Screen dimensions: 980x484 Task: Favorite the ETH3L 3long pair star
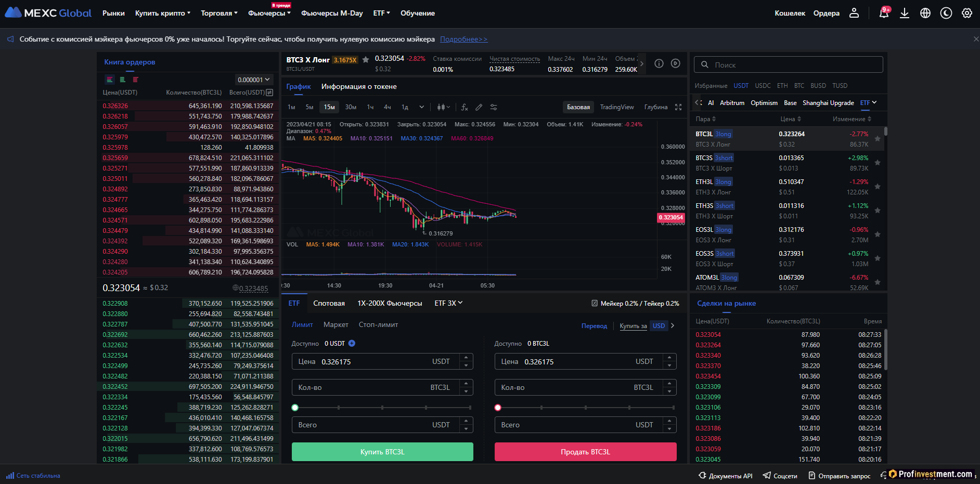pyautogui.click(x=878, y=187)
